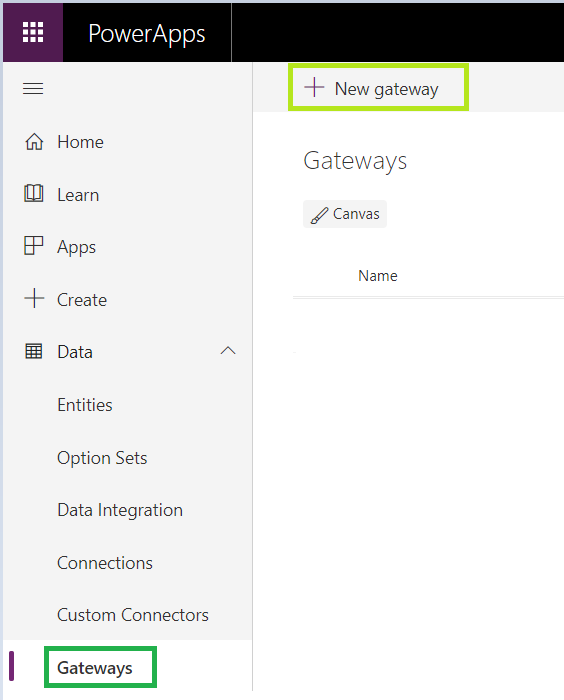Select the Data menu label
This screenshot has height=700, width=564.
point(75,352)
